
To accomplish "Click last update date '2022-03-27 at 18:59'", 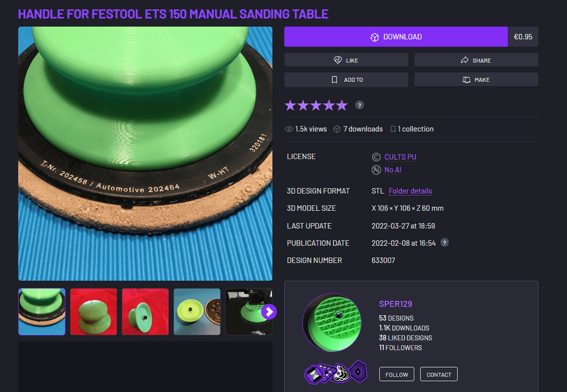I will click(403, 226).
